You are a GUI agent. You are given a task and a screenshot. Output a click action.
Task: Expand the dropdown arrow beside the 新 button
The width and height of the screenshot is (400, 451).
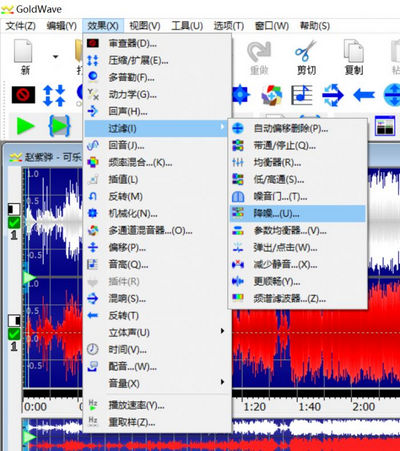55,57
